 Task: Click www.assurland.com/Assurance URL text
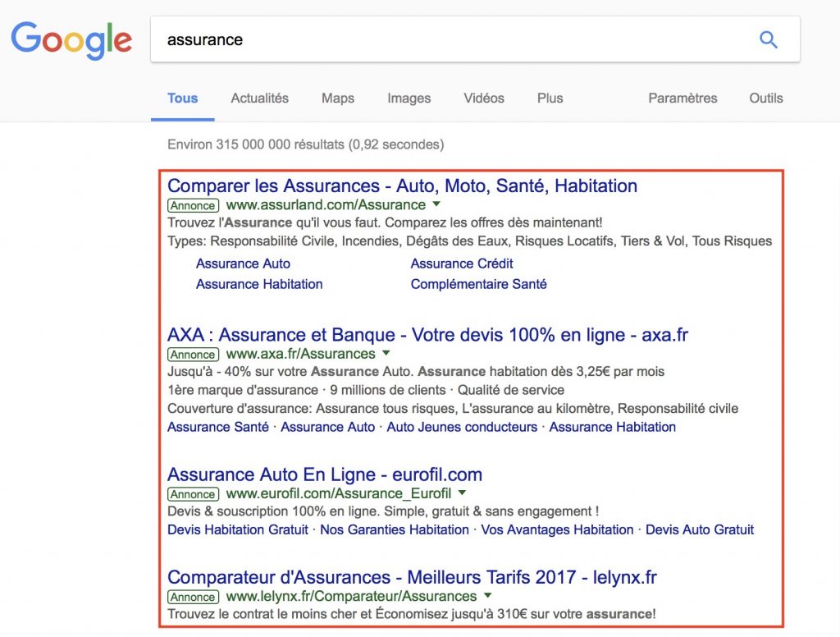(326, 205)
